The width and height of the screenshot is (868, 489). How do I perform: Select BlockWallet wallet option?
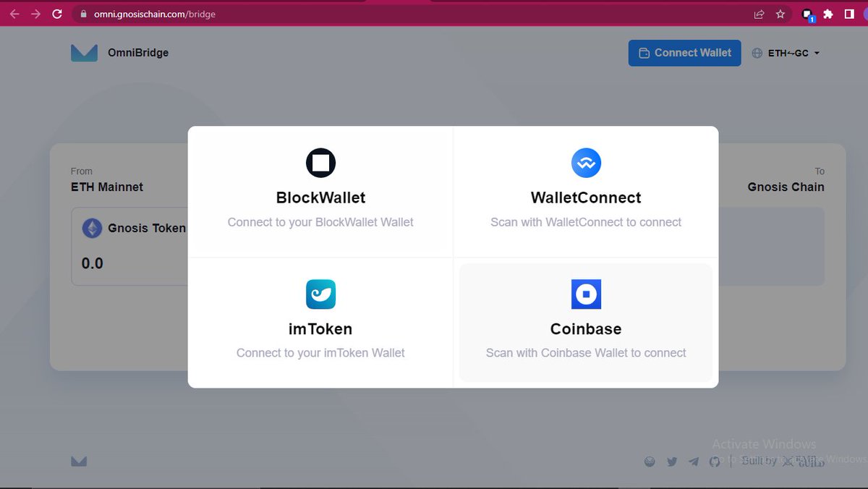click(320, 192)
